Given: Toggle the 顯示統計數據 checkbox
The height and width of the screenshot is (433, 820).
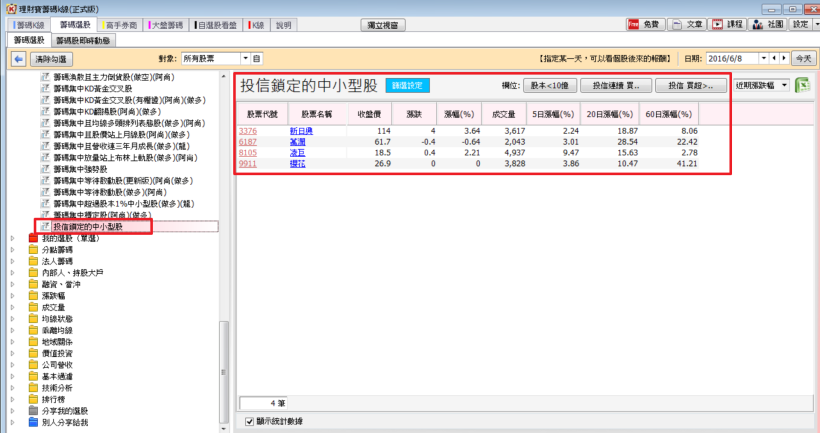Looking at the screenshot, I should (x=249, y=421).
